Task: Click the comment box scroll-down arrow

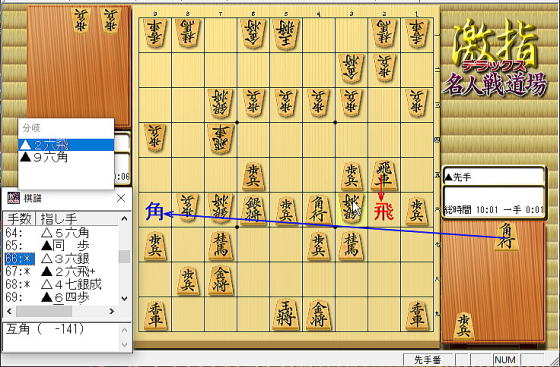Action: click(124, 345)
